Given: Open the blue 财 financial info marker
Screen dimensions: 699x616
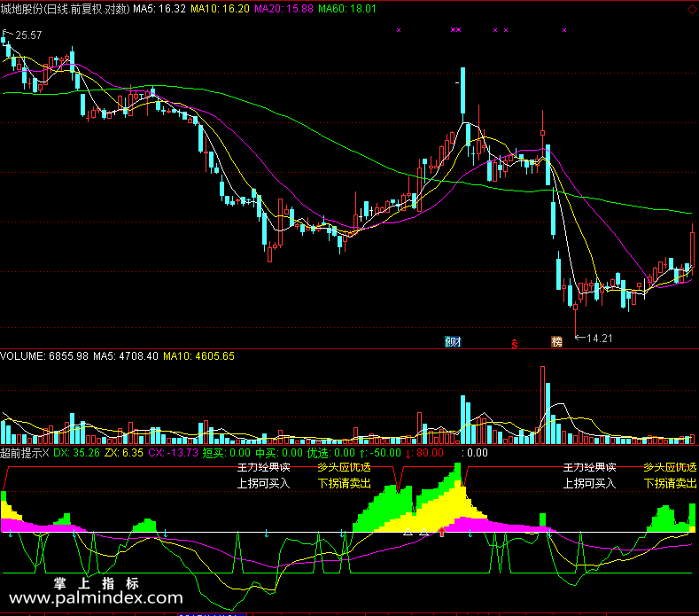Looking at the screenshot, I should [454, 341].
